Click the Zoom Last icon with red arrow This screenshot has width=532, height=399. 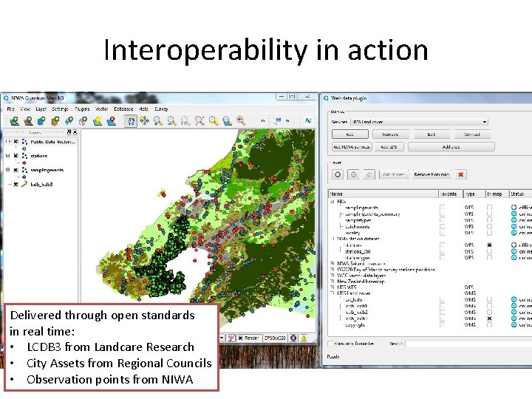coord(241,120)
